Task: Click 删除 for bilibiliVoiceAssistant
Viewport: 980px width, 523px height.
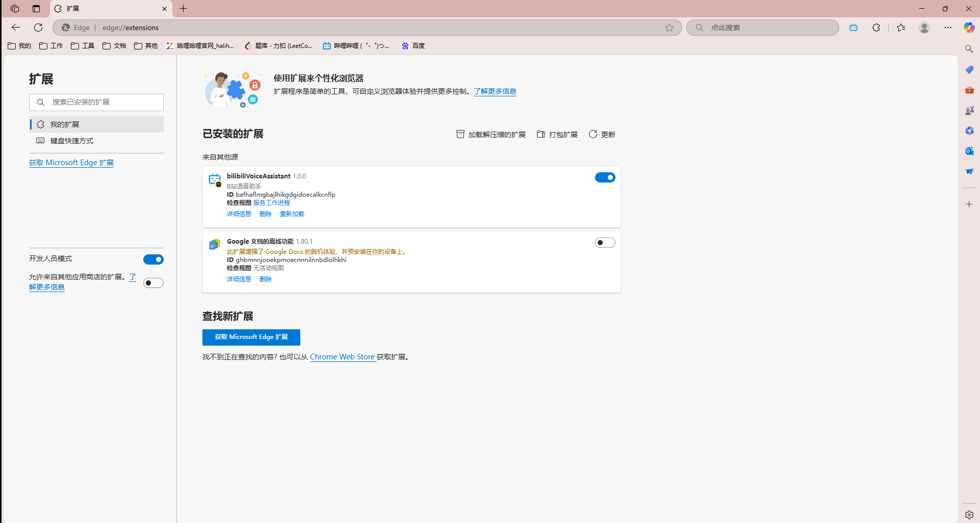Action: (266, 214)
